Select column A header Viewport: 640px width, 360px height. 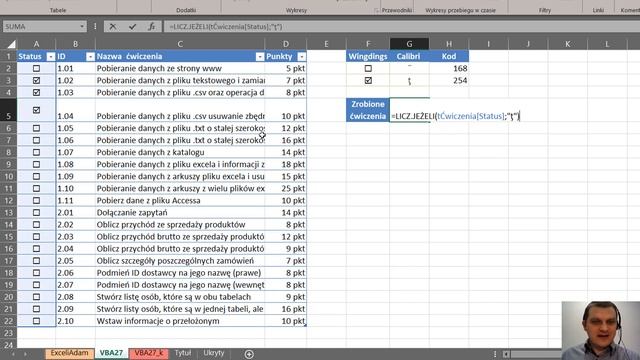point(36,44)
